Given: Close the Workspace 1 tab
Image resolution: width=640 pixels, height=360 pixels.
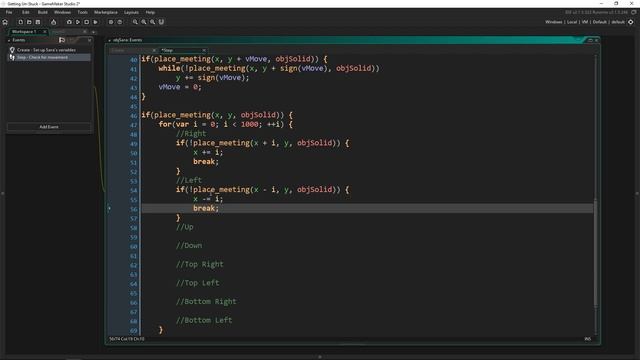Looking at the screenshot, I should (44, 31).
